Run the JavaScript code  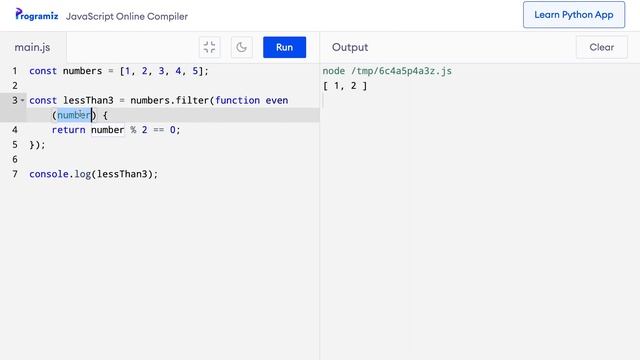click(284, 47)
